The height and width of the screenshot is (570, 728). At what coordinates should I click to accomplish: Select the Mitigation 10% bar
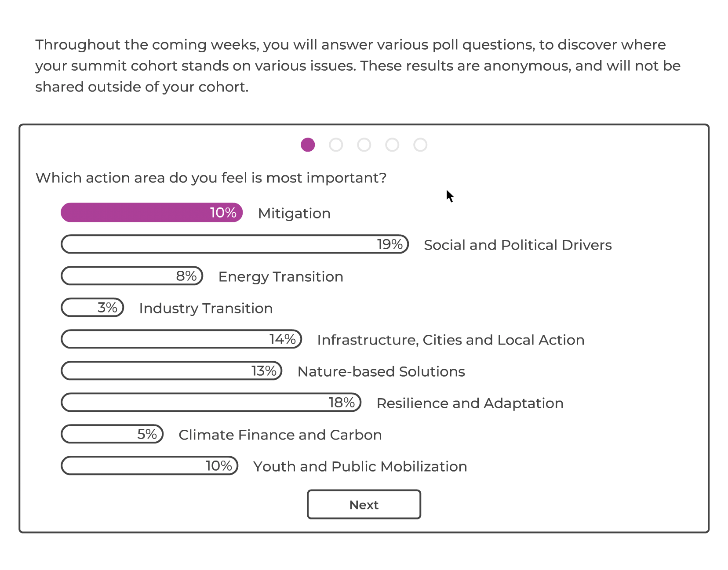pyautogui.click(x=152, y=213)
